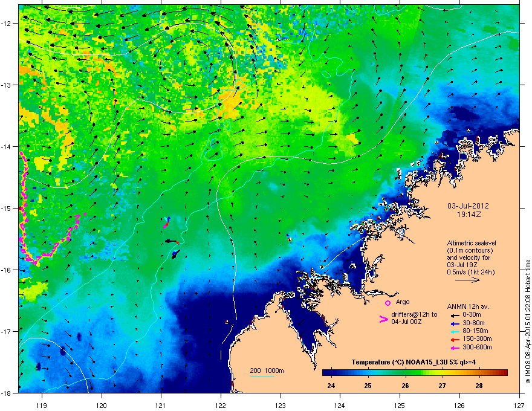Click the magenta Argo circle symbol in legend
The image size is (532, 411).
(388, 303)
